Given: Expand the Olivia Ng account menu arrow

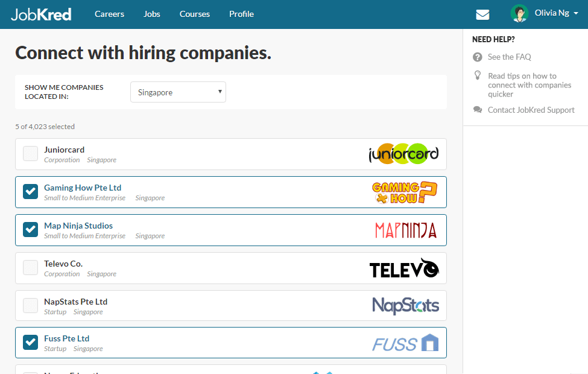Looking at the screenshot, I should pyautogui.click(x=576, y=13).
